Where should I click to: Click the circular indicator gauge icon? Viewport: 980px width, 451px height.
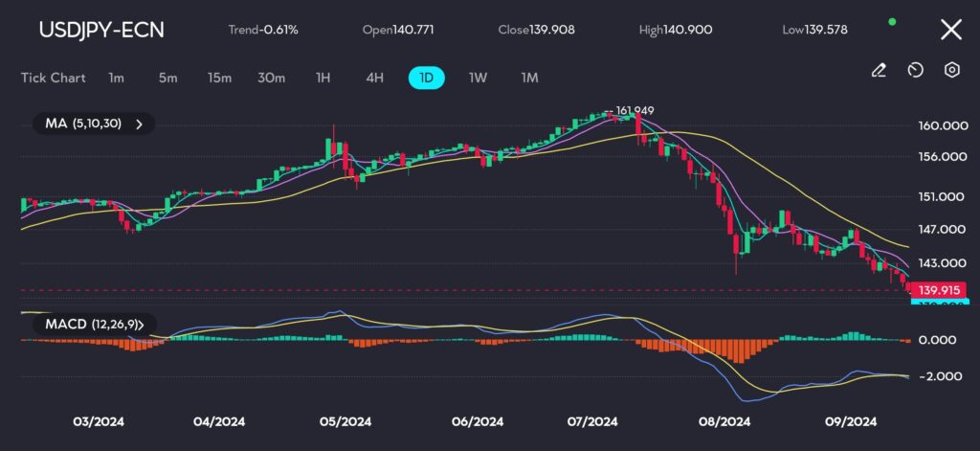(x=915, y=70)
